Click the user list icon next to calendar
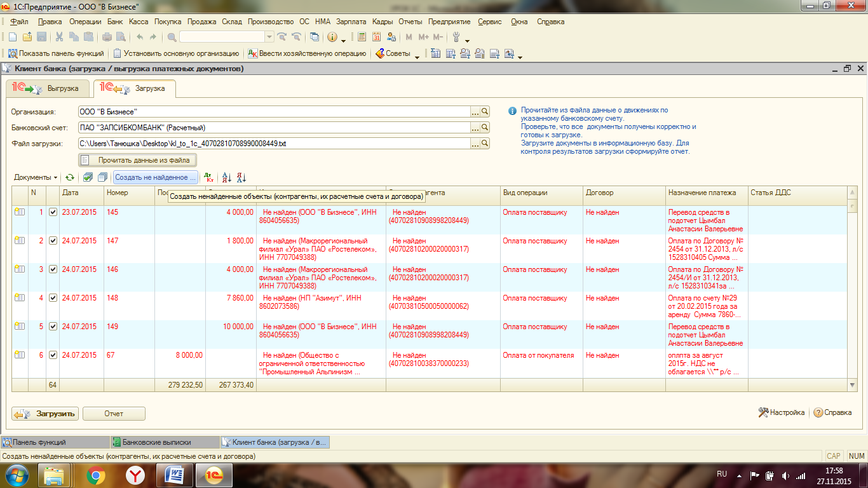The width and height of the screenshot is (868, 488). click(x=391, y=37)
